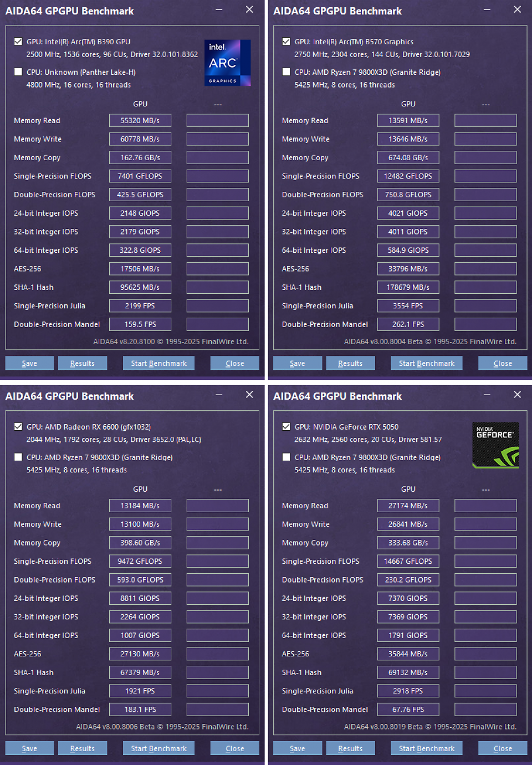The image size is (532, 765).
Task: Click the 398.60 GB/s Memory Copy value
Action: click(140, 543)
